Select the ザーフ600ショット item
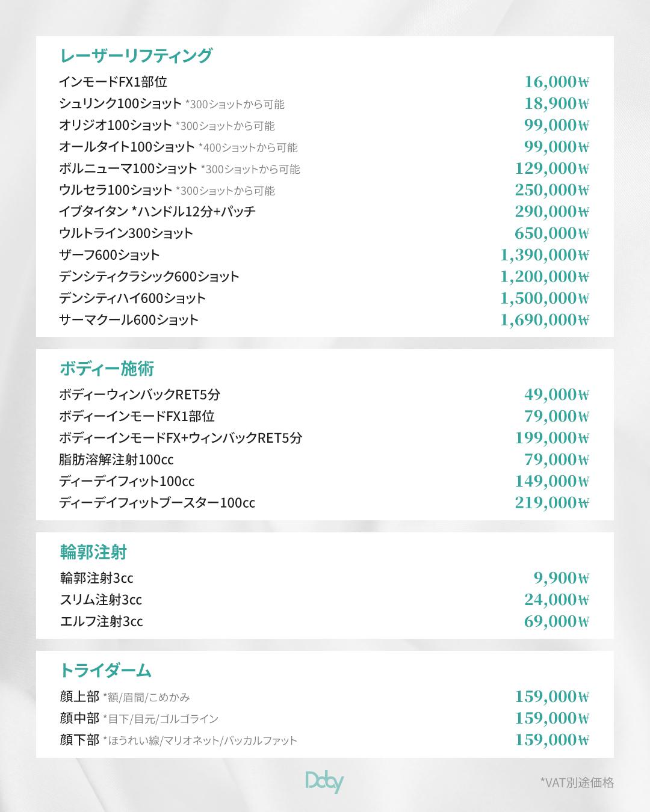Screen dimensions: 650x812 (110, 255)
